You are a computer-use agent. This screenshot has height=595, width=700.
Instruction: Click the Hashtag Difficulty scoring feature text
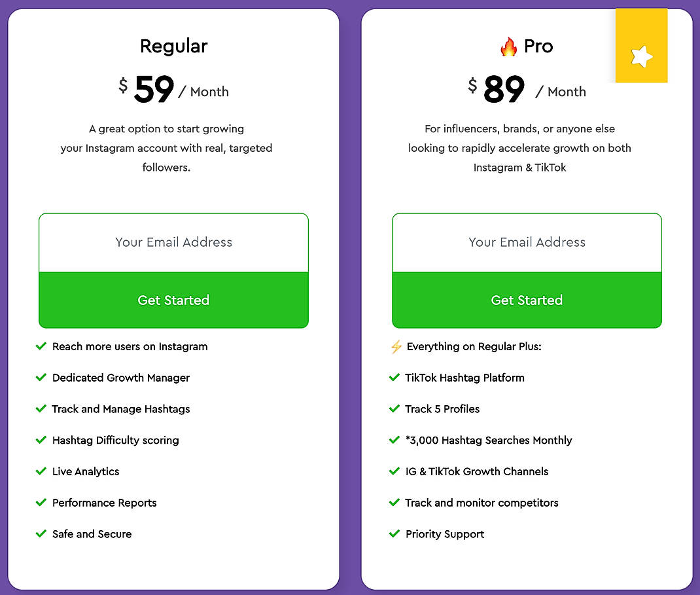115,441
